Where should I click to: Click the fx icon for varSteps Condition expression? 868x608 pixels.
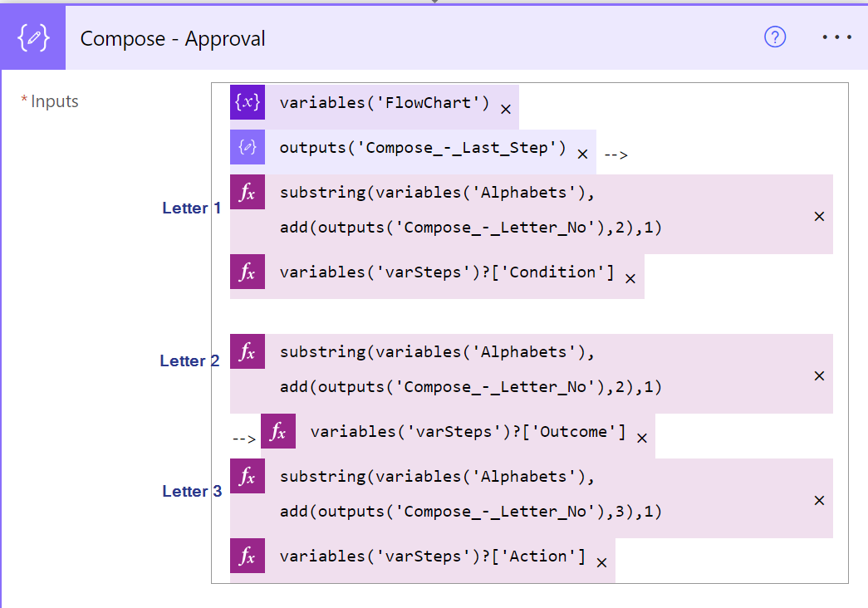click(247, 272)
